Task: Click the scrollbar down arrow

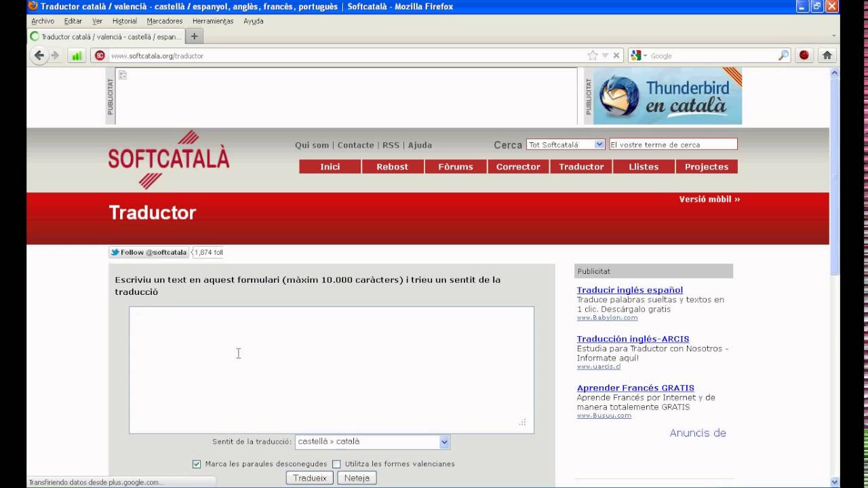Action: (835, 482)
